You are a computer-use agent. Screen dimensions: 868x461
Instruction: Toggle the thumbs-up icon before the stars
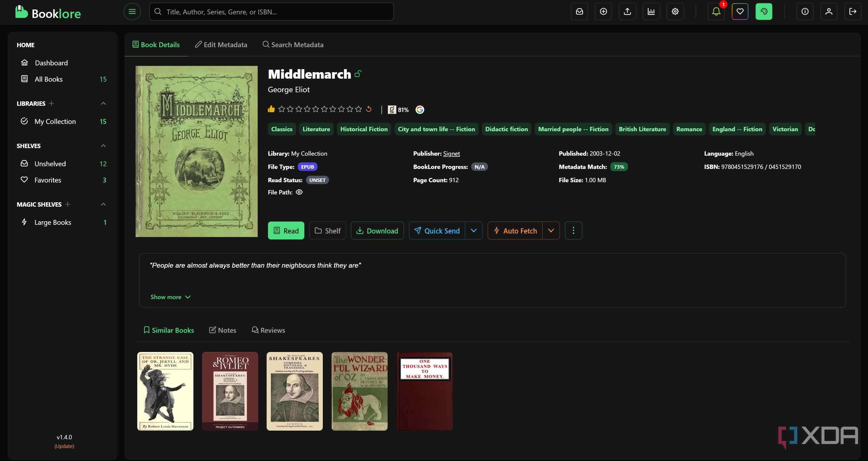[271, 109]
